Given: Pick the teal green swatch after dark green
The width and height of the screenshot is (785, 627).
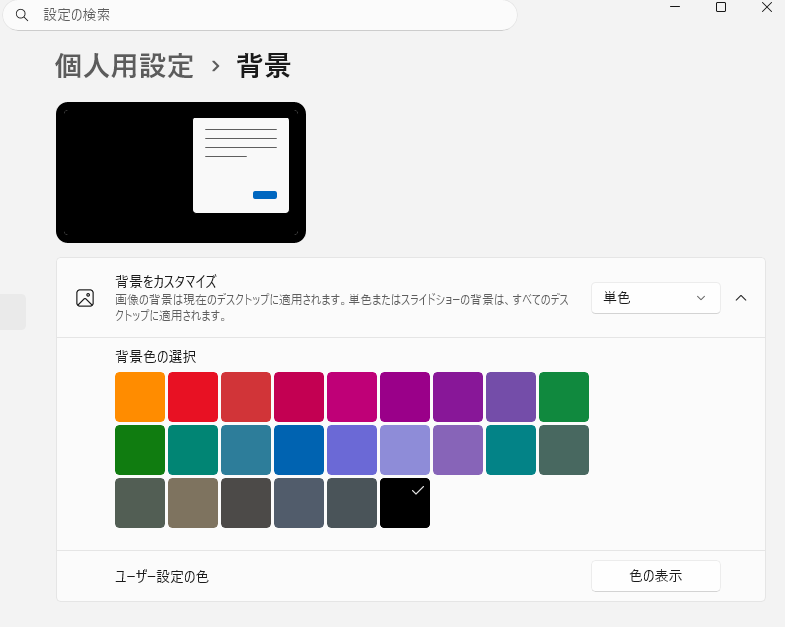Looking at the screenshot, I should [193, 450].
